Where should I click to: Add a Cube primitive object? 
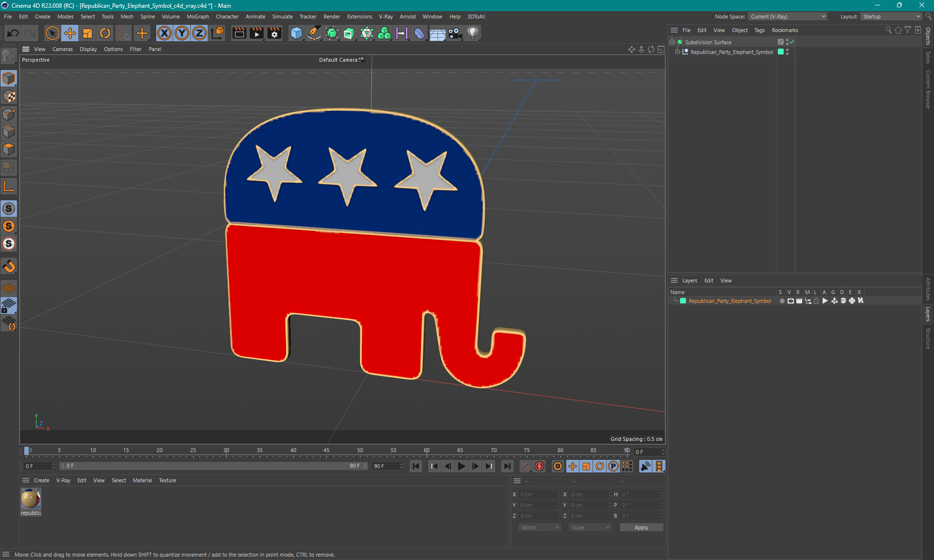pos(296,33)
